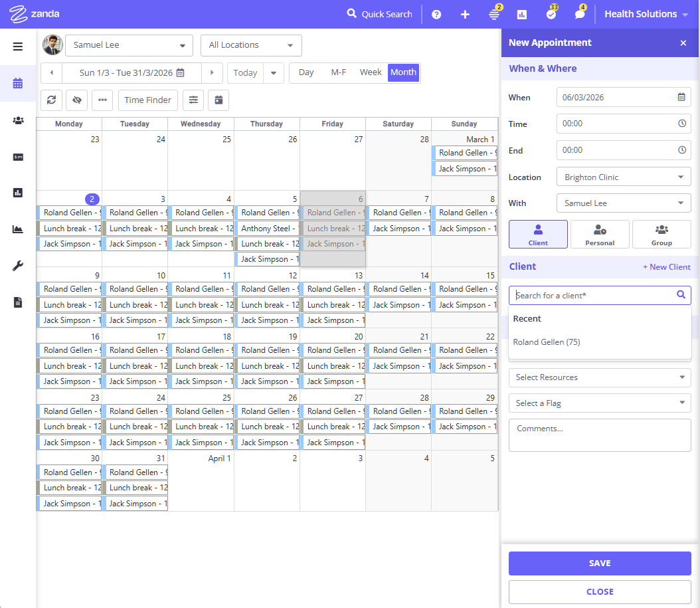Click the refresh calendar icon
Screen dimensions: 700x608
point(51,100)
